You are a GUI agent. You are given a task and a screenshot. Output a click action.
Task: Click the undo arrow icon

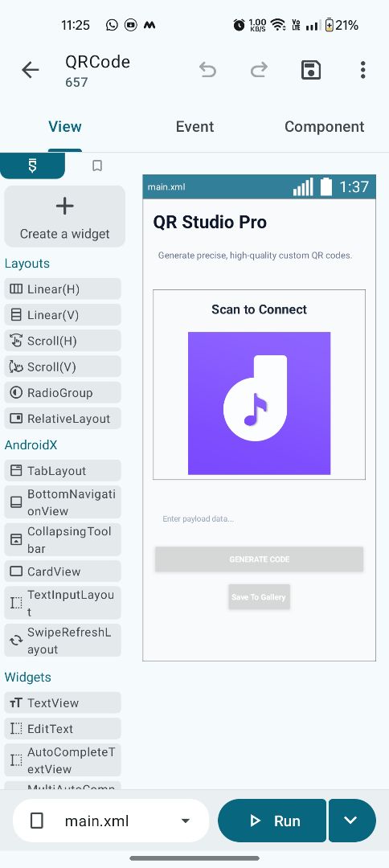pyautogui.click(x=207, y=70)
